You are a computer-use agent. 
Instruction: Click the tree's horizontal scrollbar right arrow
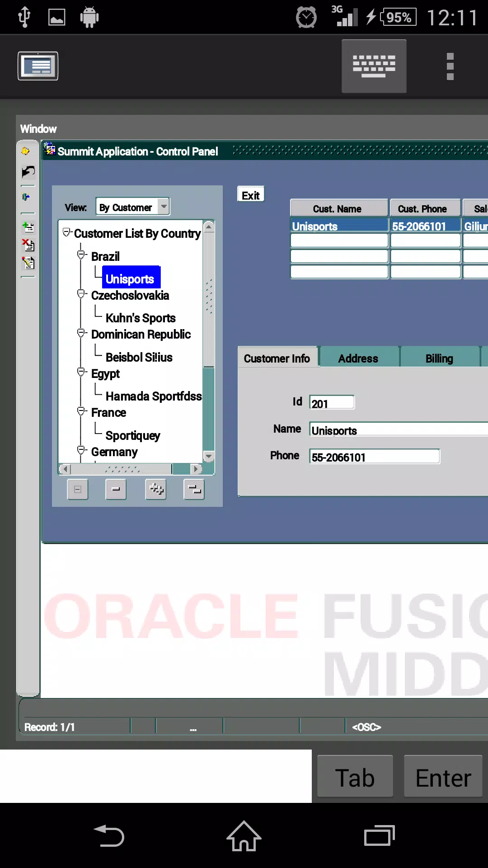pos(196,469)
